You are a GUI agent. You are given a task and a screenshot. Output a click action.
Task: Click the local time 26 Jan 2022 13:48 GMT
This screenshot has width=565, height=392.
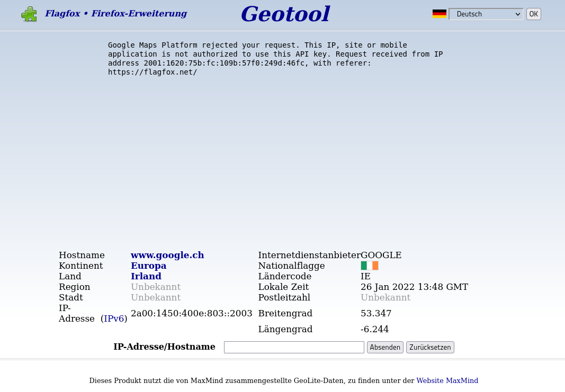pyautogui.click(x=415, y=287)
